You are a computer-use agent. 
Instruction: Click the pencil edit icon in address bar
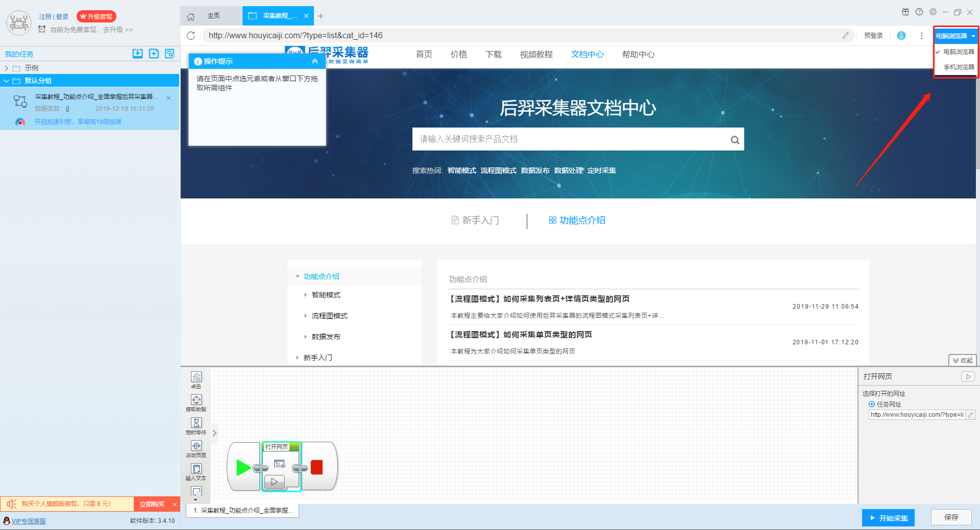tap(845, 36)
